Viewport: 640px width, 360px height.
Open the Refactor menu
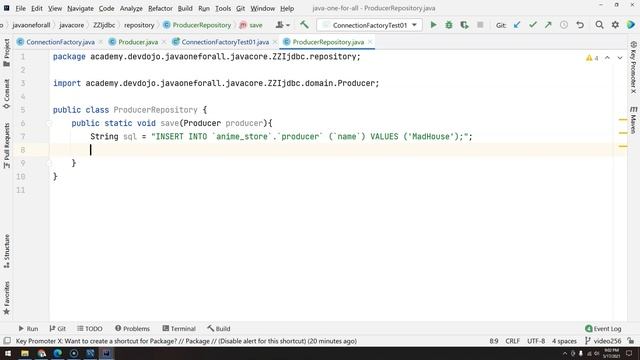tap(160, 8)
